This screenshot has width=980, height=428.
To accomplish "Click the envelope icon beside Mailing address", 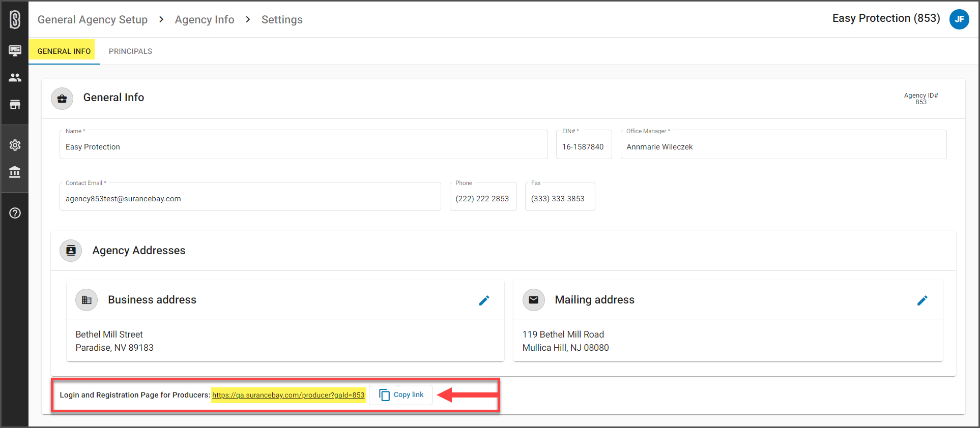I will (534, 300).
